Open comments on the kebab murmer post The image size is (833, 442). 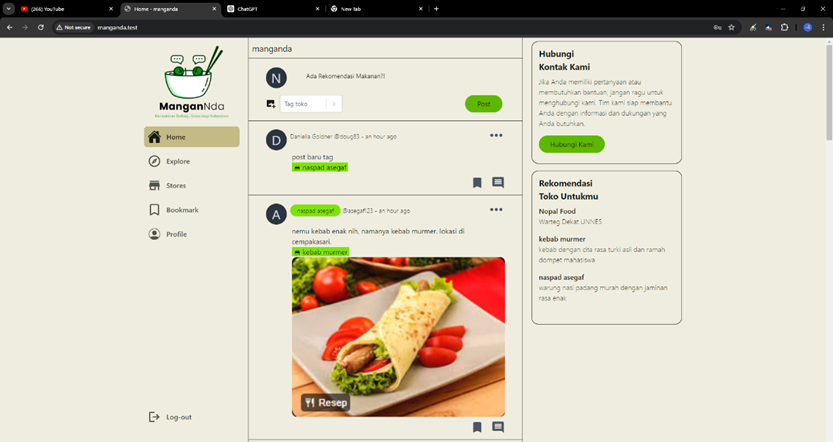pyautogui.click(x=498, y=427)
